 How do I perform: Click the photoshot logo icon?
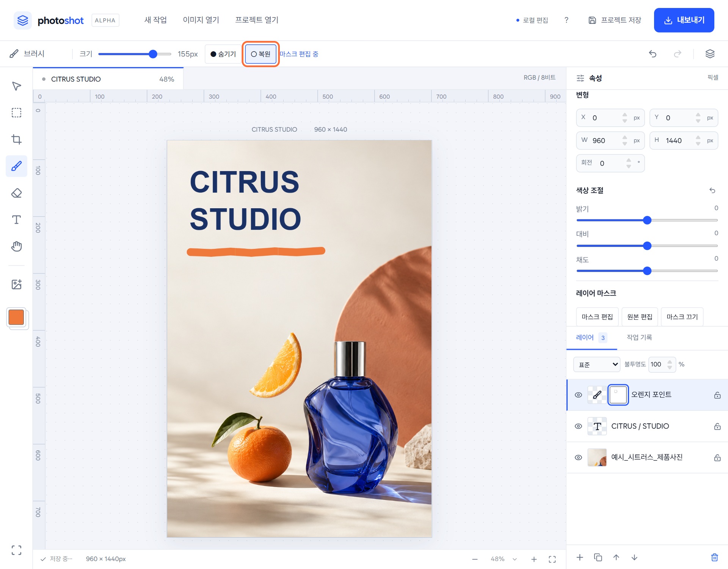coord(23,20)
